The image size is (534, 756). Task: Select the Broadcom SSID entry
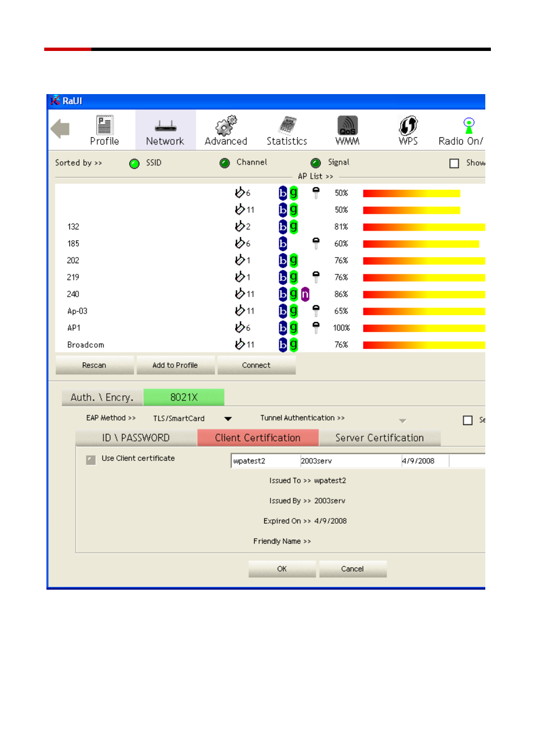pyautogui.click(x=86, y=345)
